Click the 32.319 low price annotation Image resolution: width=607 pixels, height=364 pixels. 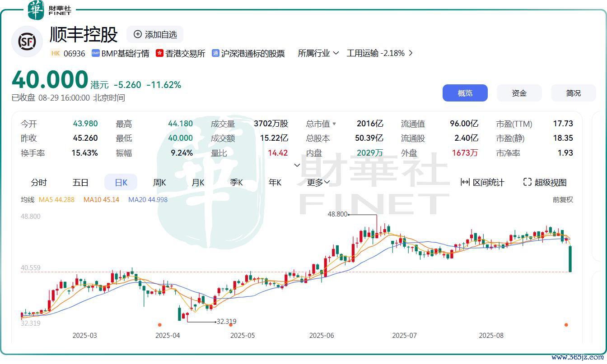click(x=226, y=322)
